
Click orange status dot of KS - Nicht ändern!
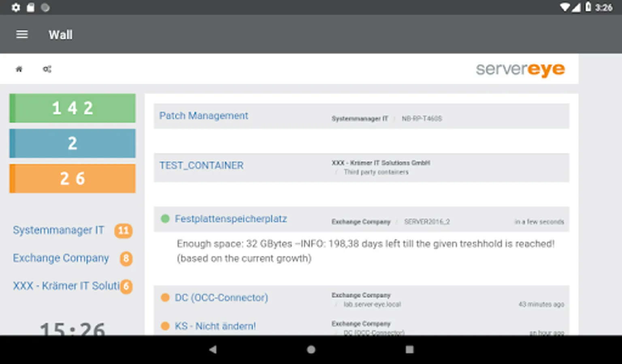pyautogui.click(x=165, y=326)
